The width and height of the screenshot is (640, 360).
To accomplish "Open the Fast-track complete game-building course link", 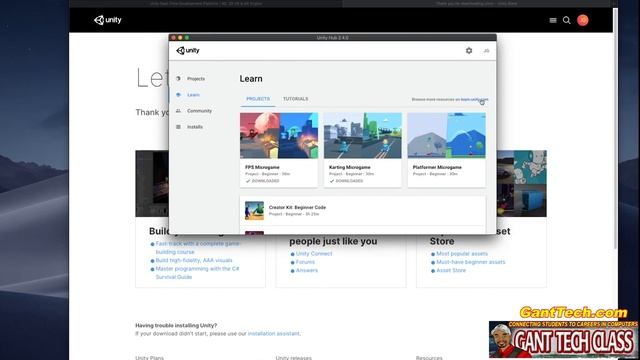I will coord(198,248).
